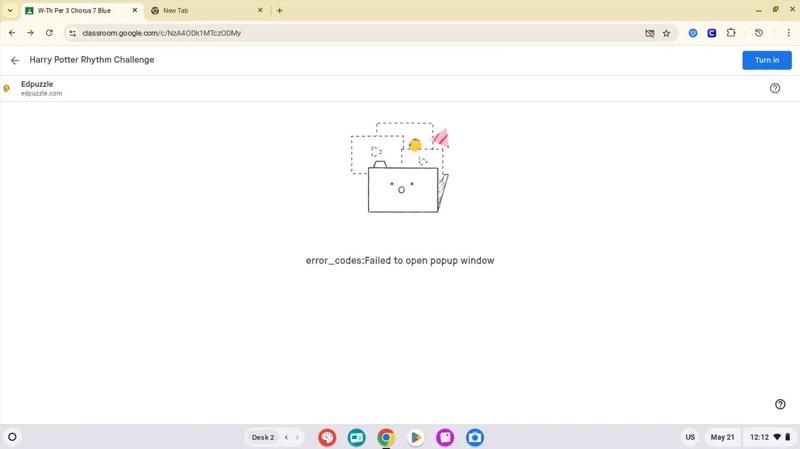Open the help icon in Edpuzzle header
Screen dimensions: 800x449
tap(774, 88)
